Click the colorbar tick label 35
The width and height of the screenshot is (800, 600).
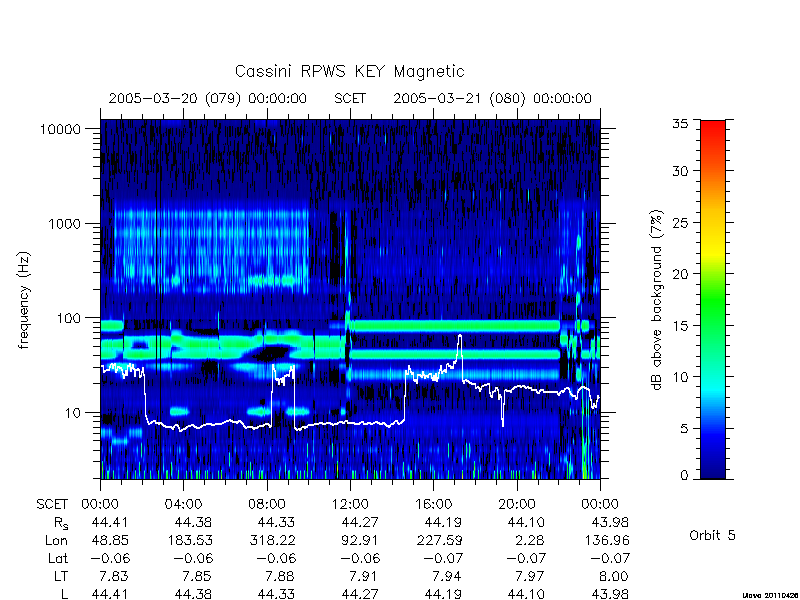680,124
